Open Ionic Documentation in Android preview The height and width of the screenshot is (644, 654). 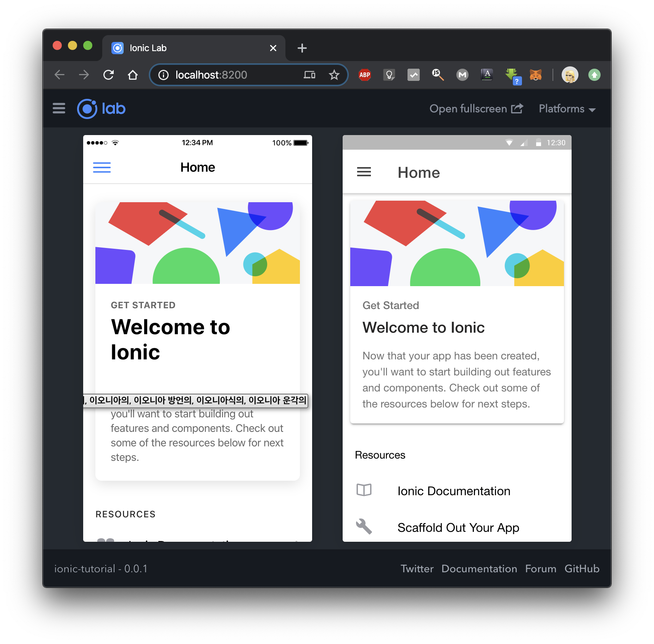coord(457,491)
